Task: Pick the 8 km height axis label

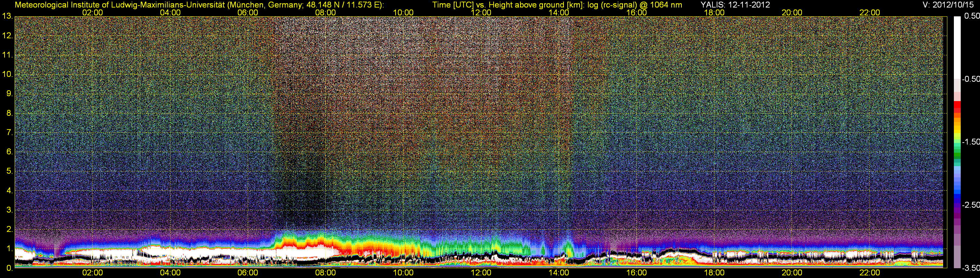Action: (x=9, y=113)
